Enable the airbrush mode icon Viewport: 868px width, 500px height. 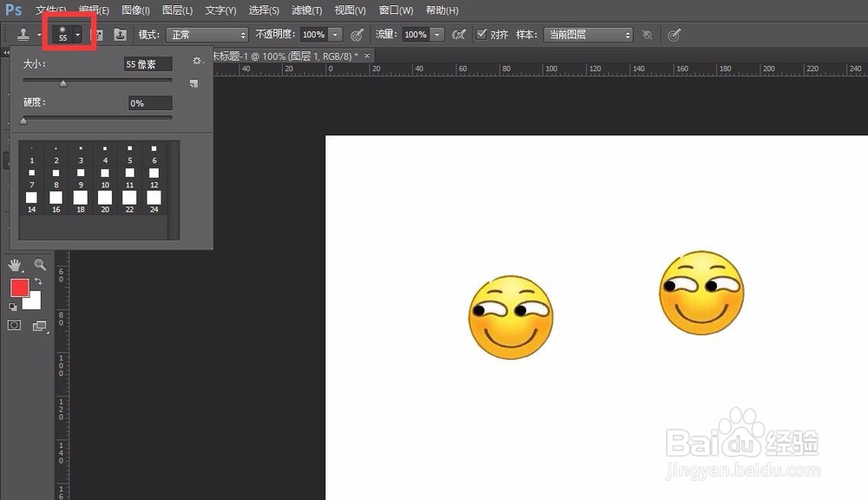coord(459,35)
